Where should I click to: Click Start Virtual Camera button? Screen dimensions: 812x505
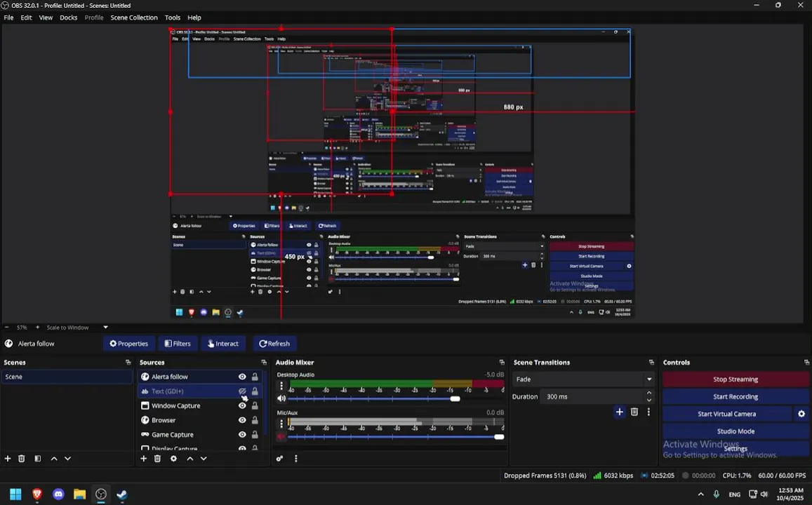(727, 414)
